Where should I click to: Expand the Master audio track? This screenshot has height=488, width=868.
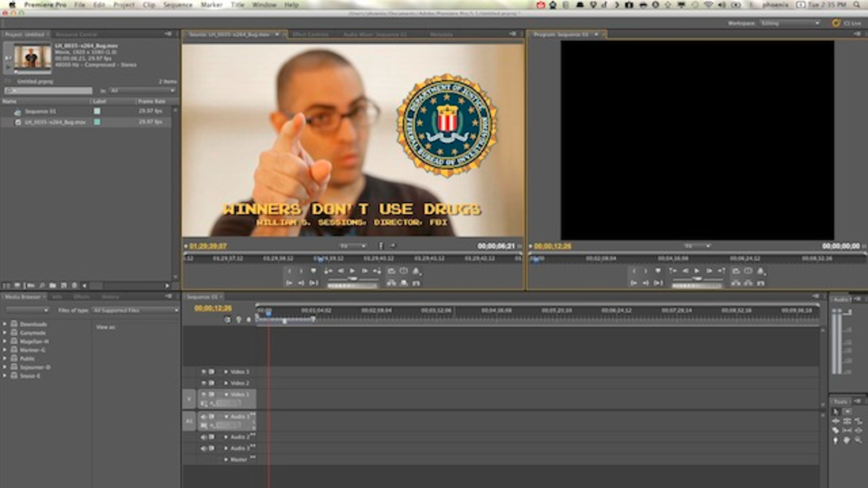(x=226, y=459)
